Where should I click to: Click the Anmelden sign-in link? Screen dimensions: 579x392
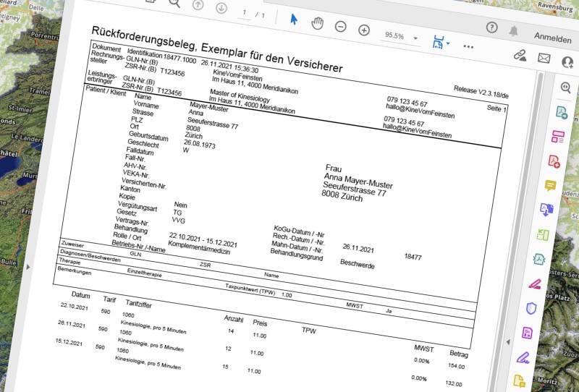[x=552, y=38]
